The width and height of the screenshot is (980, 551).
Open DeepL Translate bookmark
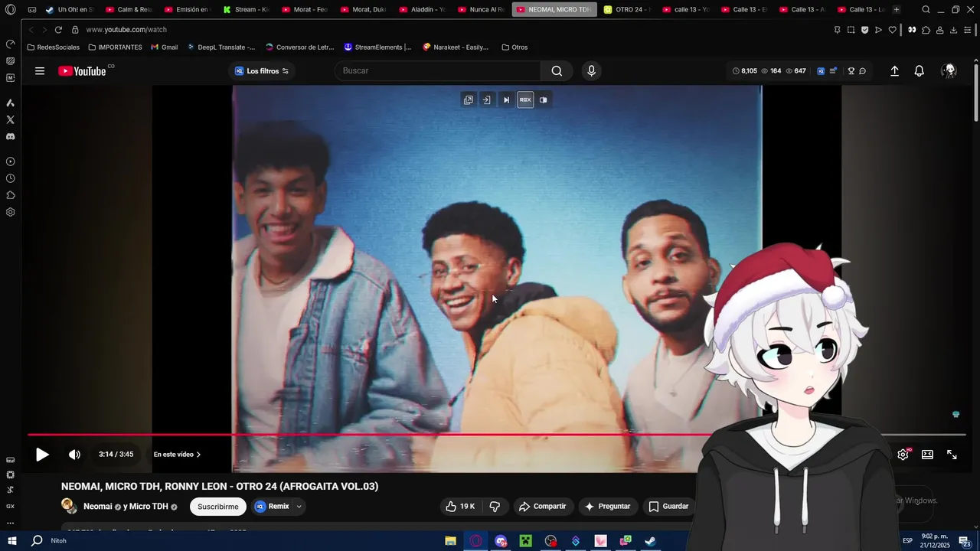[x=220, y=47]
